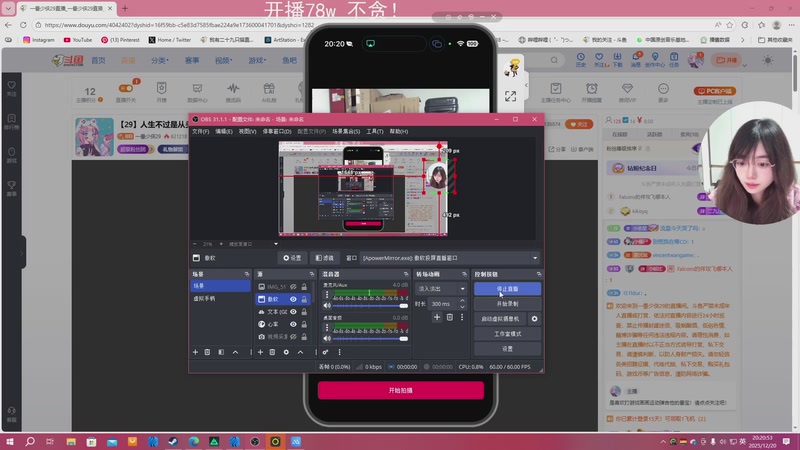
Task: Open Windows taskbar search
Action: coord(30,441)
